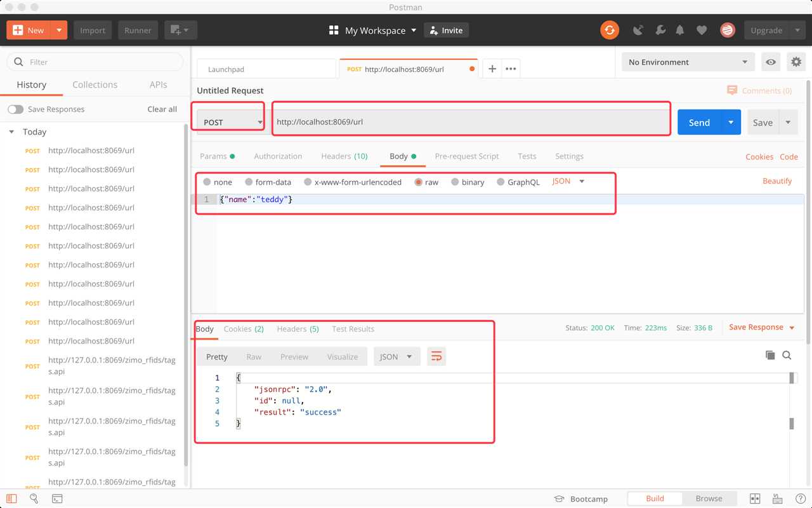Switch to two-pane layout view
The width and height of the screenshot is (812, 508).
pos(755,499)
